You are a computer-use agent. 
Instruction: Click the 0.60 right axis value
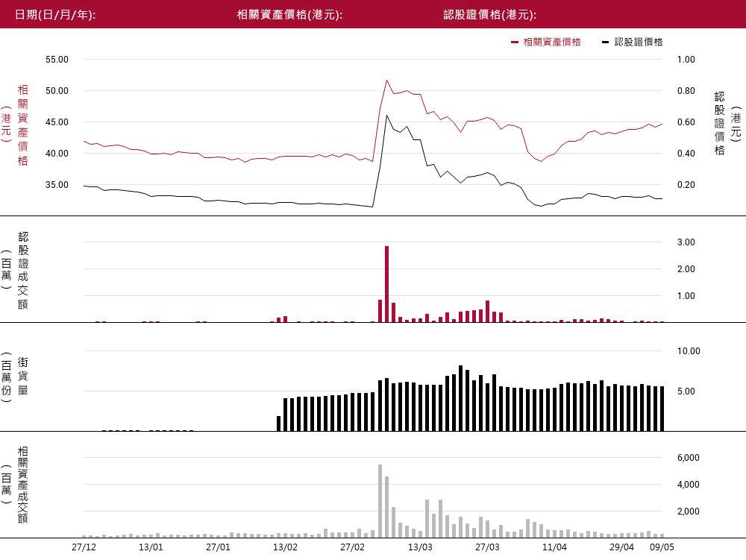coord(686,122)
